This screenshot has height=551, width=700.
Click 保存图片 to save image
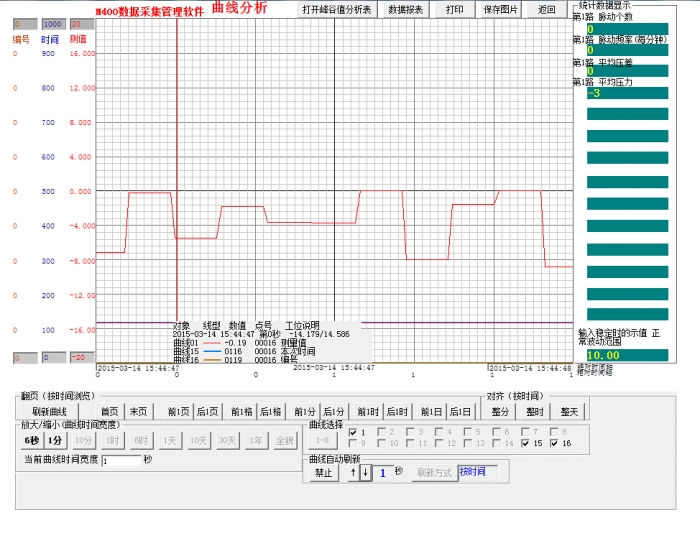(501, 9)
